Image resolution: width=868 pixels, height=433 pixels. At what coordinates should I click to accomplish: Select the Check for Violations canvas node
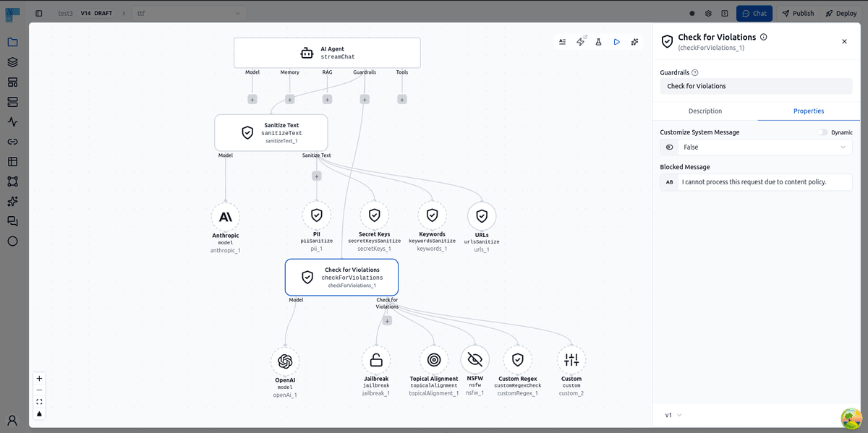coord(341,277)
